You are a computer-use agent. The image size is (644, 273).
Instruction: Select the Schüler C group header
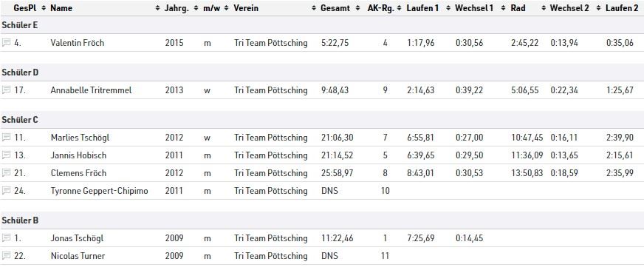pyautogui.click(x=322, y=120)
